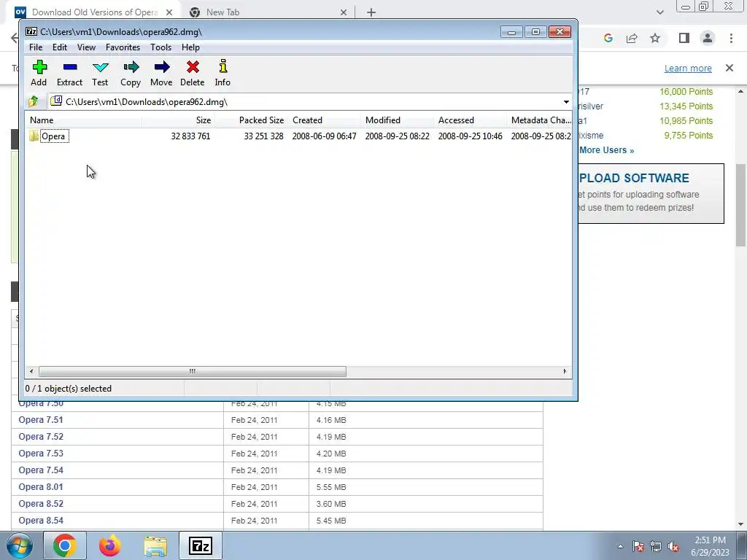Click the Chrome share page icon

point(632,38)
